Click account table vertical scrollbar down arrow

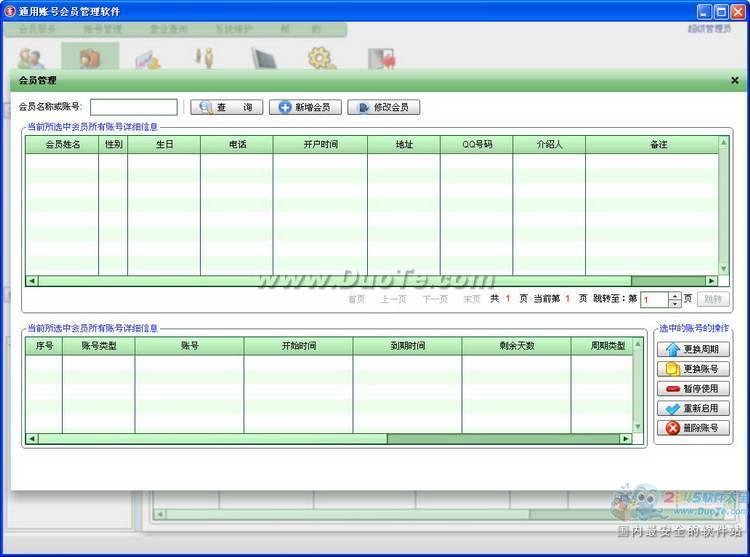pos(638,427)
